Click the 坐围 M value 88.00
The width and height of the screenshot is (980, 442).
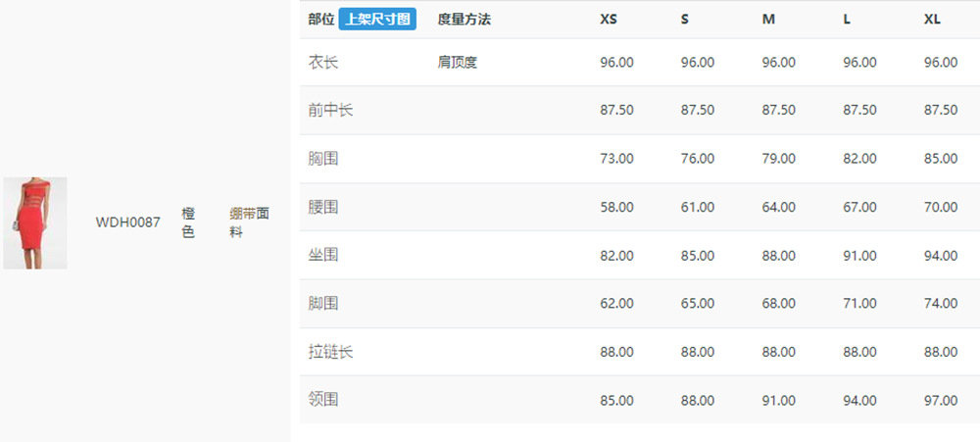779,256
